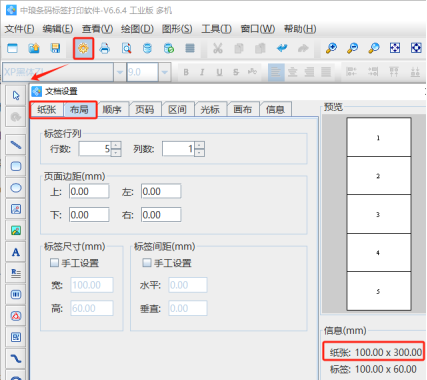Enable manual setting for label spacing

pos(146,263)
